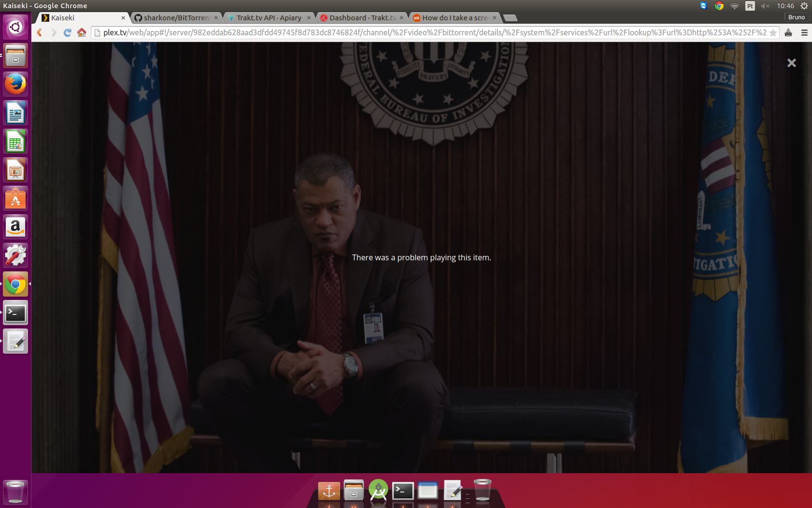Close the Trakt.tv API Apiary tab
Screen dimensions: 812x508
click(309, 18)
